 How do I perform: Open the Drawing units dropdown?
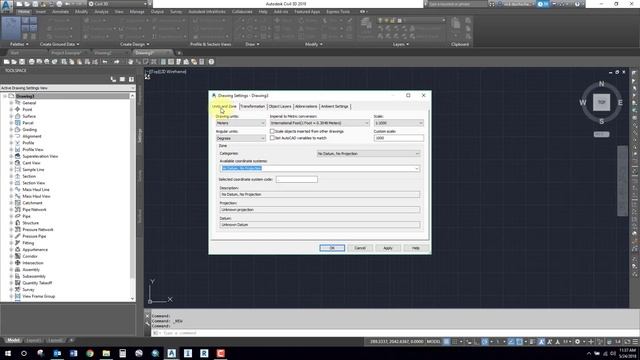[x=241, y=123]
